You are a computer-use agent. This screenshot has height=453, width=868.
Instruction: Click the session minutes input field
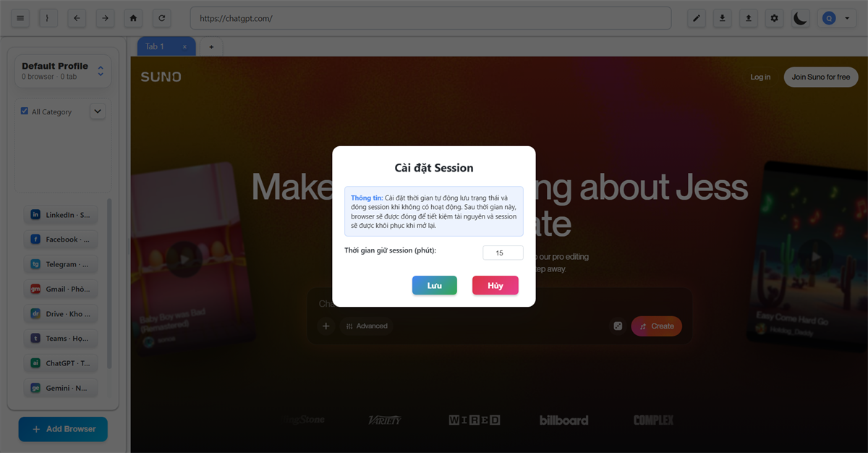[x=503, y=253]
